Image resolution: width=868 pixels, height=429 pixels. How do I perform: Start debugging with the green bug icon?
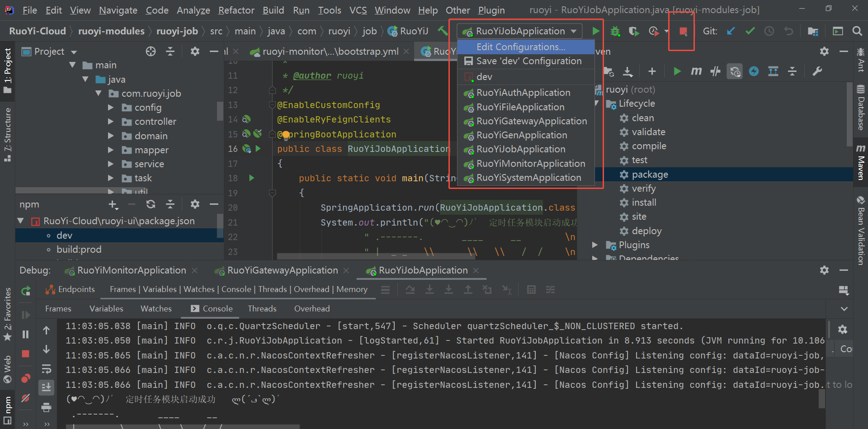pos(615,31)
